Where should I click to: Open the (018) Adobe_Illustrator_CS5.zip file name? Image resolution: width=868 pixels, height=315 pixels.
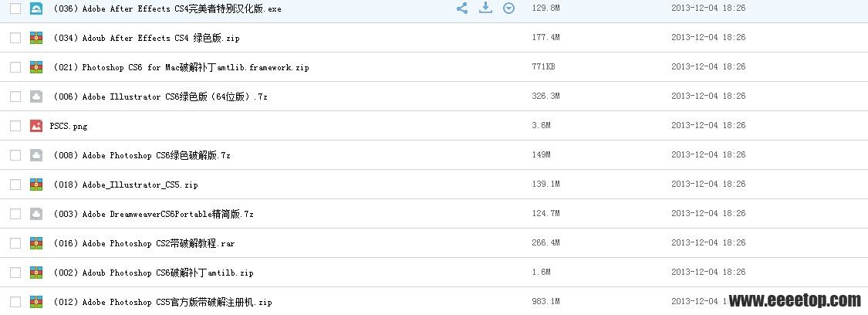coord(125,185)
